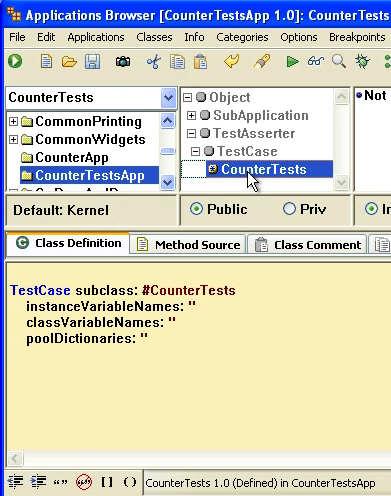This screenshot has height=496, width=391.
Task: Click the square brackets icon
Action: coord(107,482)
